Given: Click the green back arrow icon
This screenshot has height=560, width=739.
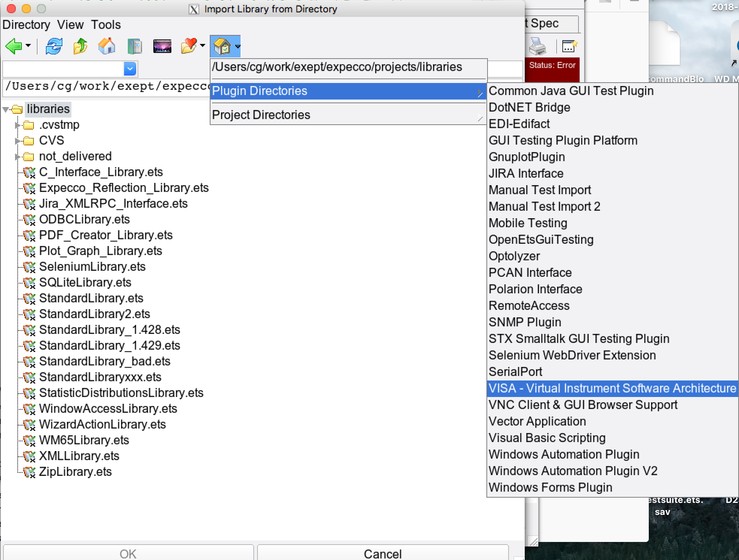Looking at the screenshot, I should (x=14, y=47).
